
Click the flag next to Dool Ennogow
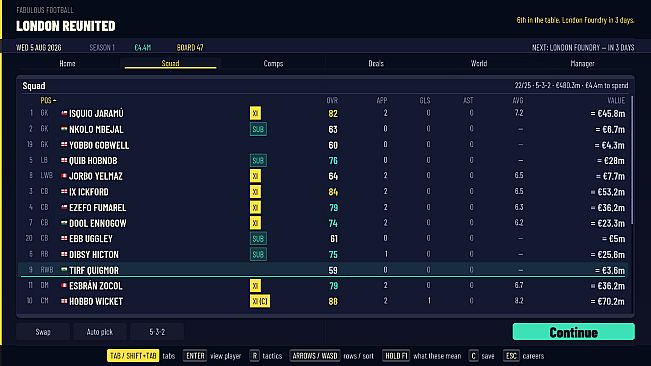coord(64,223)
